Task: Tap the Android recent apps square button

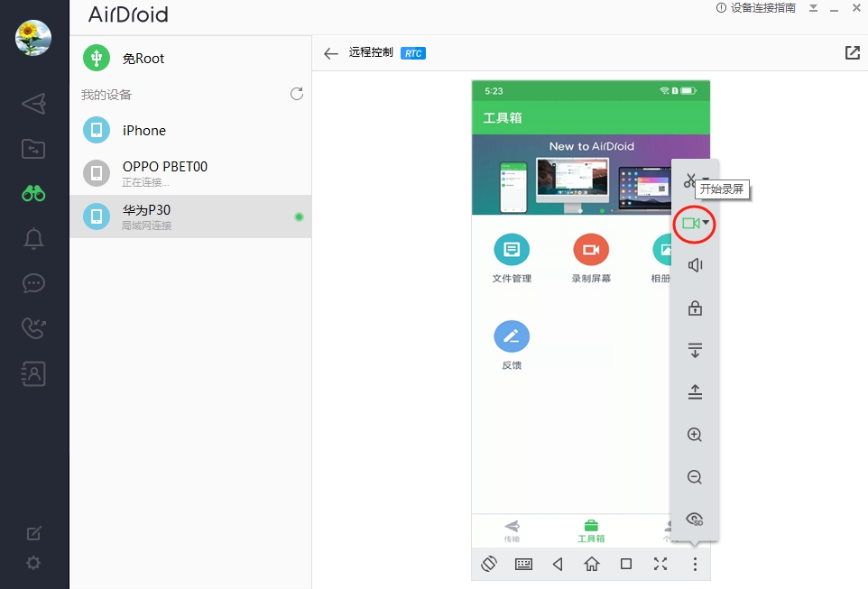Action: (626, 564)
